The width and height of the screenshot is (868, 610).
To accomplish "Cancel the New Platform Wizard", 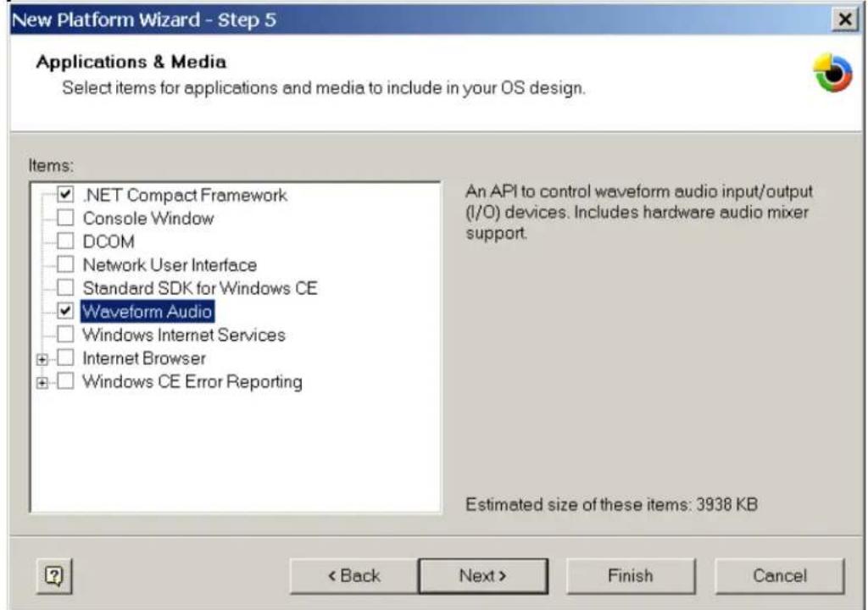I will pos(780,575).
